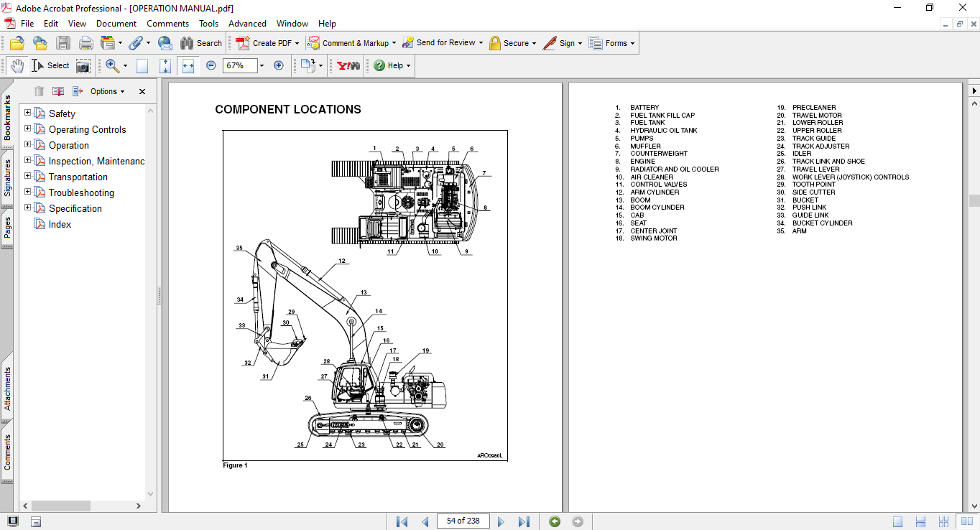
Task: Switch to the Pages side tab
Action: 7,228
